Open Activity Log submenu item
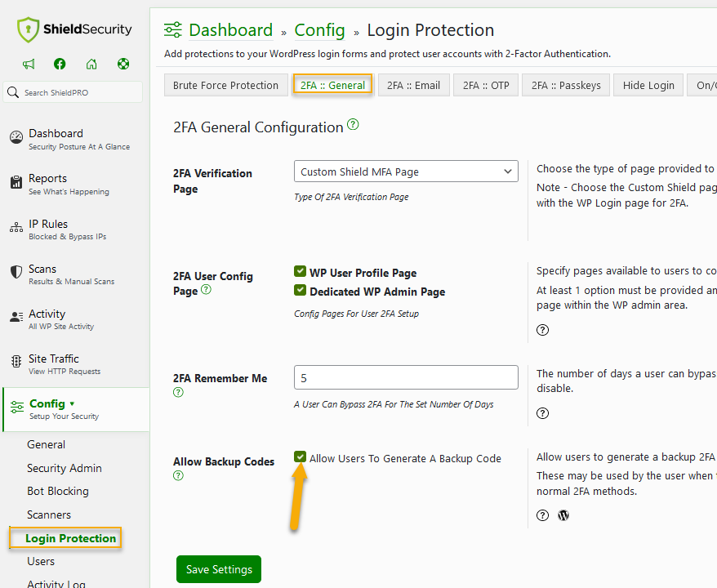 tap(56, 583)
